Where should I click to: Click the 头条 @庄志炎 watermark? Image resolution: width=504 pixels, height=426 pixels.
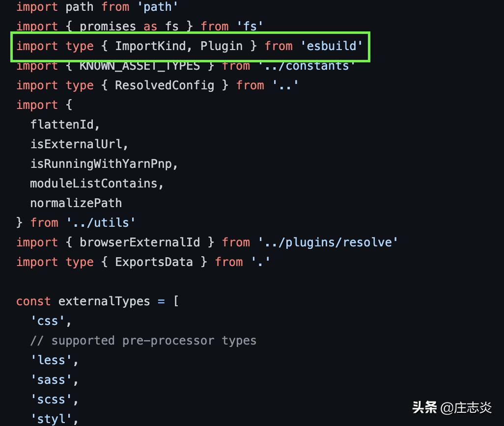click(x=452, y=408)
